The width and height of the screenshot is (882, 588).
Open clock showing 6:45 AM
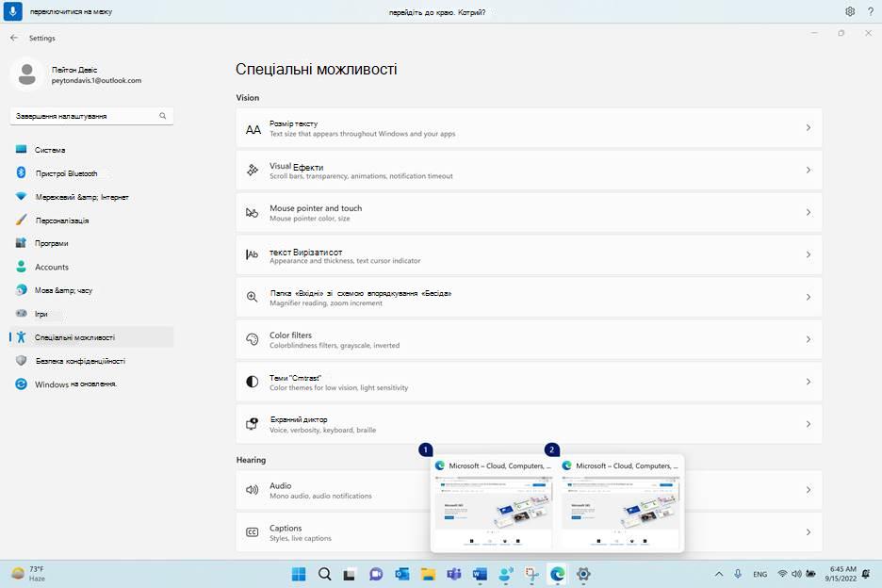coord(842,574)
